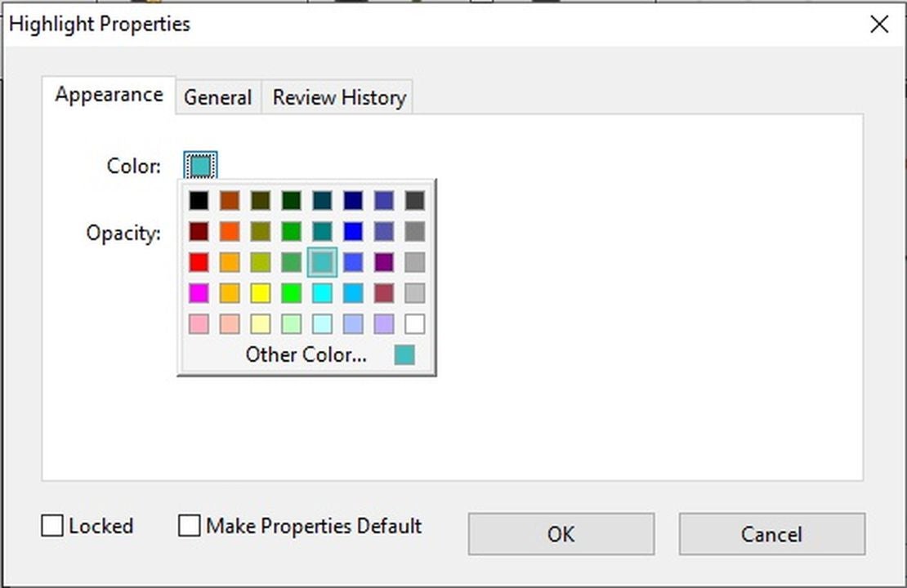Select the bright lime green swatch
The height and width of the screenshot is (588, 907).
pos(291,293)
